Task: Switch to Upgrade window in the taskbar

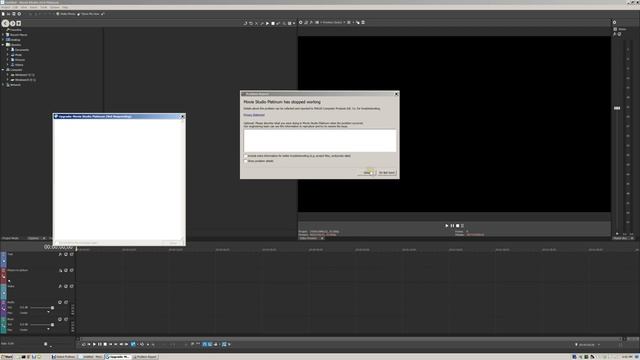Action: [x=118, y=357]
